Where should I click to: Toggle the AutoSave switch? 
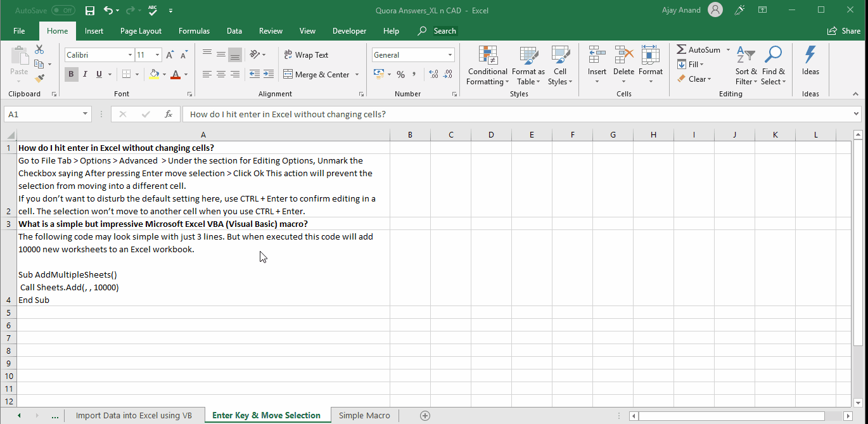click(63, 10)
